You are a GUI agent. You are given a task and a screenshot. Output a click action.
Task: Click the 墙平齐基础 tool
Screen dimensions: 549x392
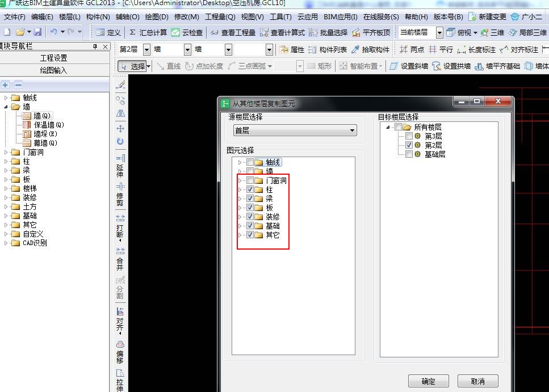pos(497,66)
